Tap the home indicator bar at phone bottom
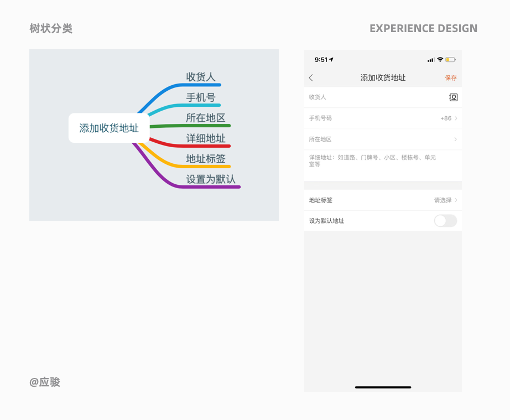Viewport: 510px width, 420px height. pos(383,387)
